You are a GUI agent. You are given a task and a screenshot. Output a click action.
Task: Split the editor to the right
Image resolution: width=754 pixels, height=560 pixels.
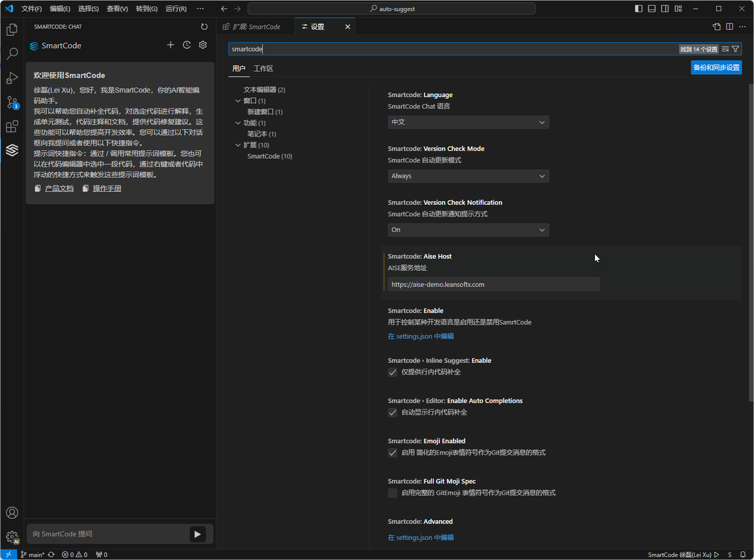tap(729, 26)
